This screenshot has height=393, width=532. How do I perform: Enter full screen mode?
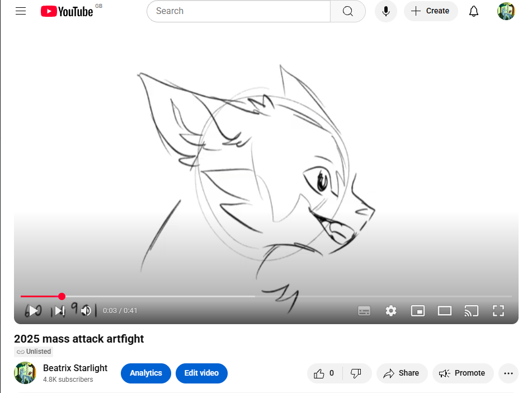[498, 311]
